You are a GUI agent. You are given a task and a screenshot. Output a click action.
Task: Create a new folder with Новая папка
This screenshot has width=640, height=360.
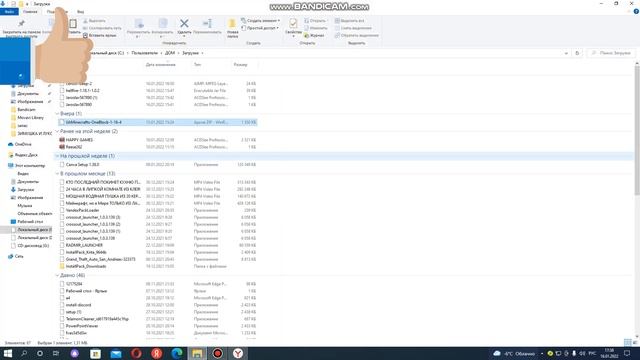(232, 28)
